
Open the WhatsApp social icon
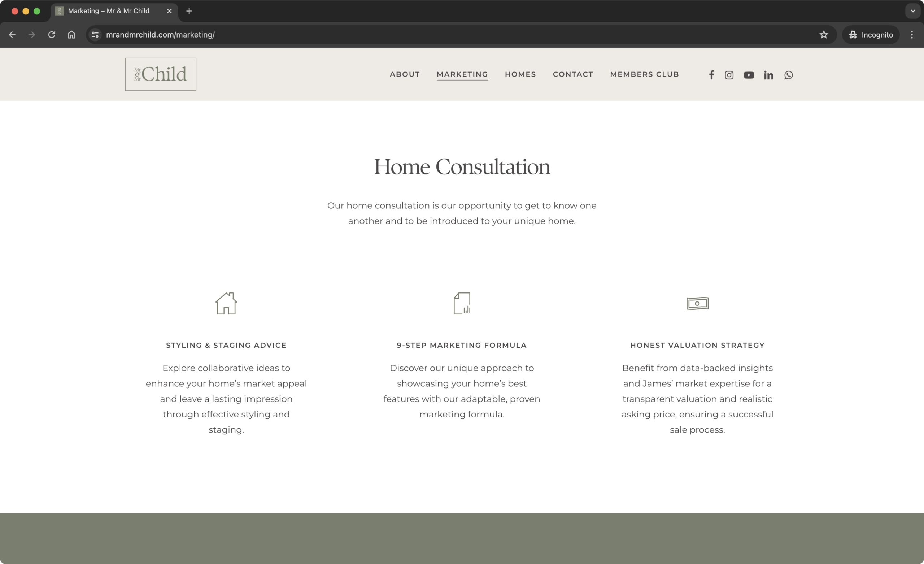[x=788, y=75]
